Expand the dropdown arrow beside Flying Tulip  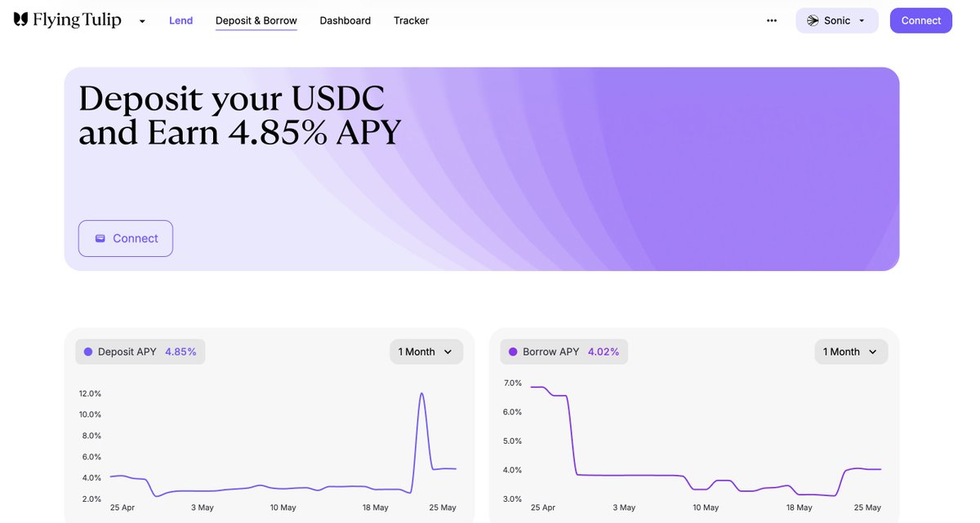pos(142,21)
